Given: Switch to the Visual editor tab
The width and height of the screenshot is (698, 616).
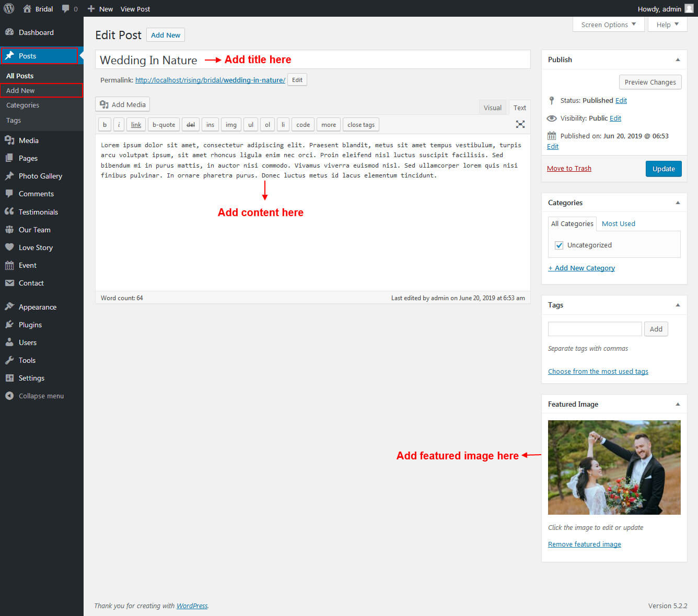Looking at the screenshot, I should pos(492,108).
